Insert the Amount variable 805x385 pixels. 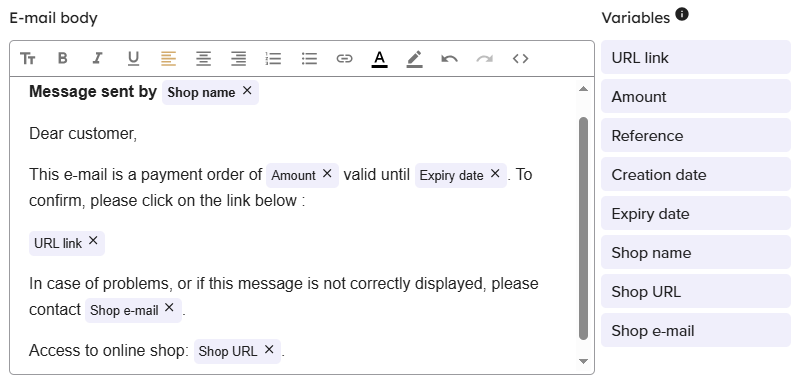pos(696,97)
